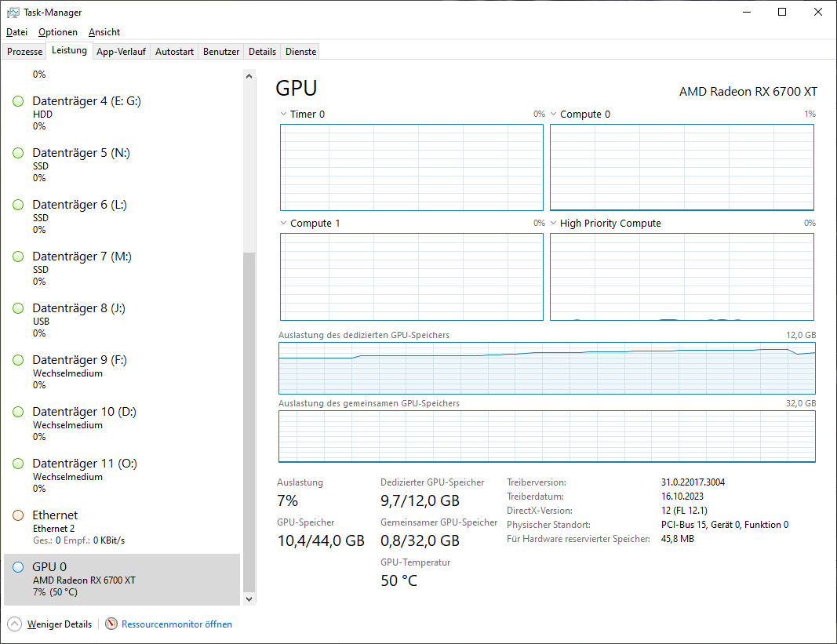
Task: Open the High Priority Compute dropdown
Action: coord(554,223)
